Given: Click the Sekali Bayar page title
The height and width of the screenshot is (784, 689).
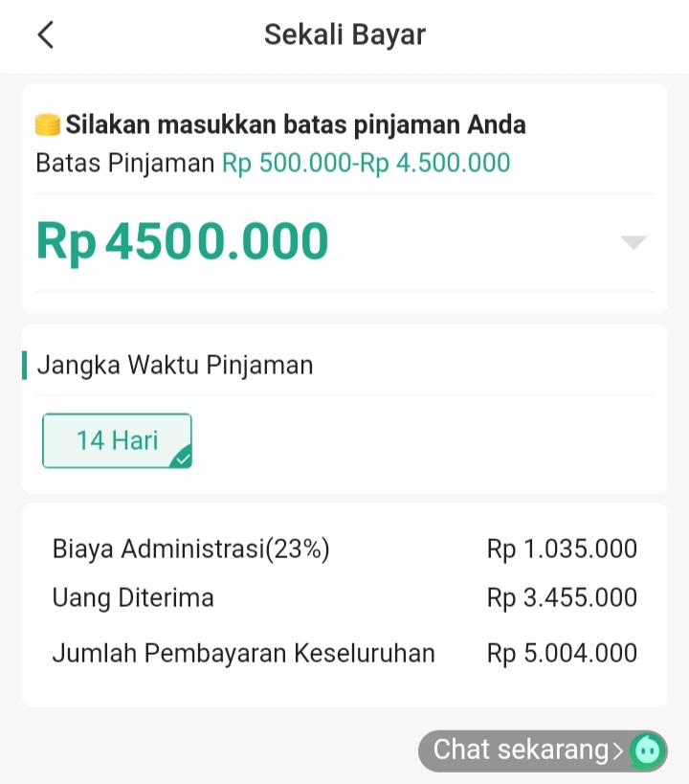Looking at the screenshot, I should click(344, 35).
